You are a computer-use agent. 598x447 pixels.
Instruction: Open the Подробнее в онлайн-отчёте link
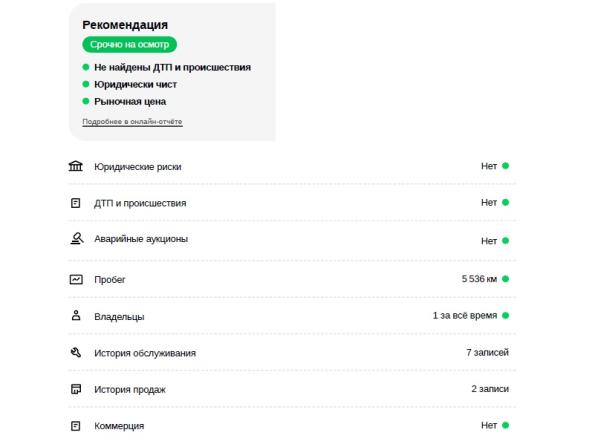(x=132, y=122)
